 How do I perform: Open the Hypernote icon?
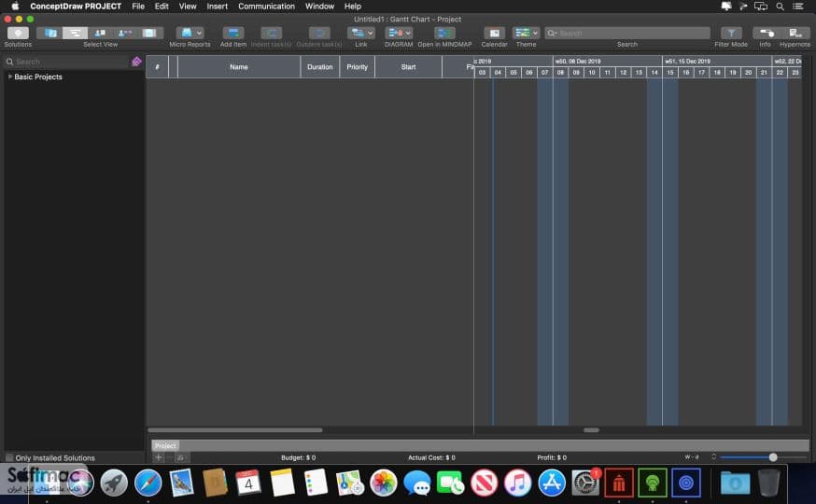point(795,33)
